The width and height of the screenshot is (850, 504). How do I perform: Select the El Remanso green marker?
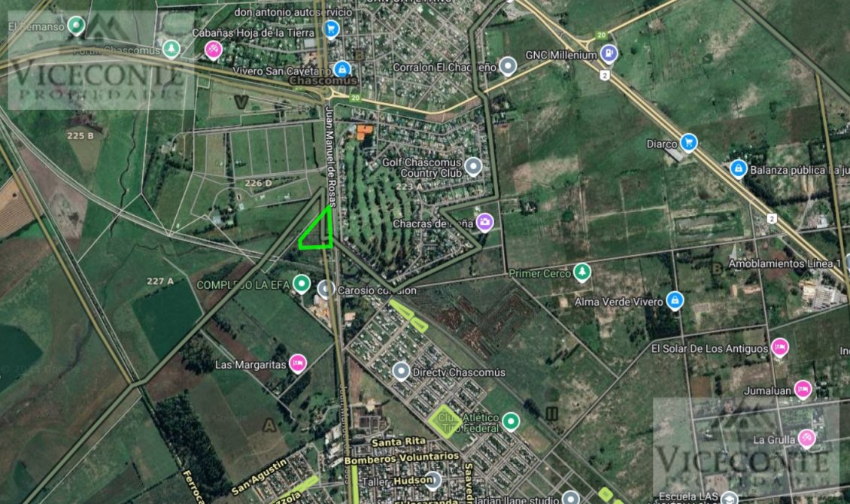click(x=76, y=25)
